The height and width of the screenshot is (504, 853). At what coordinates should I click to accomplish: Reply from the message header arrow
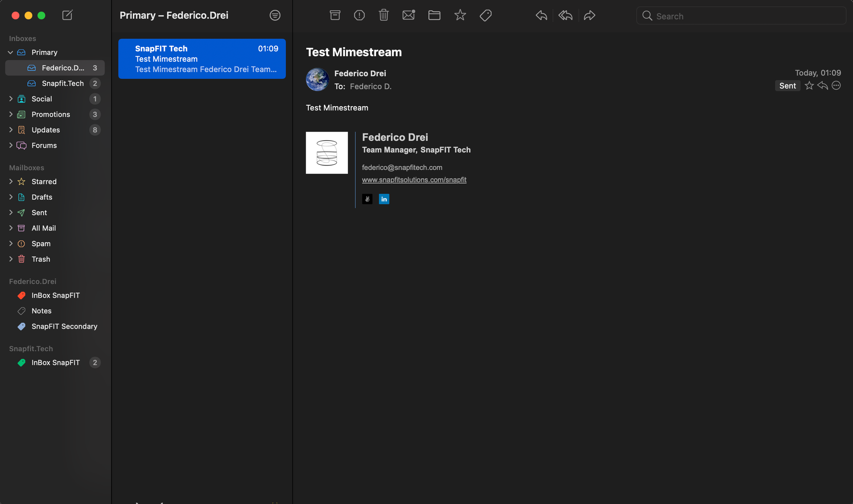coord(822,86)
